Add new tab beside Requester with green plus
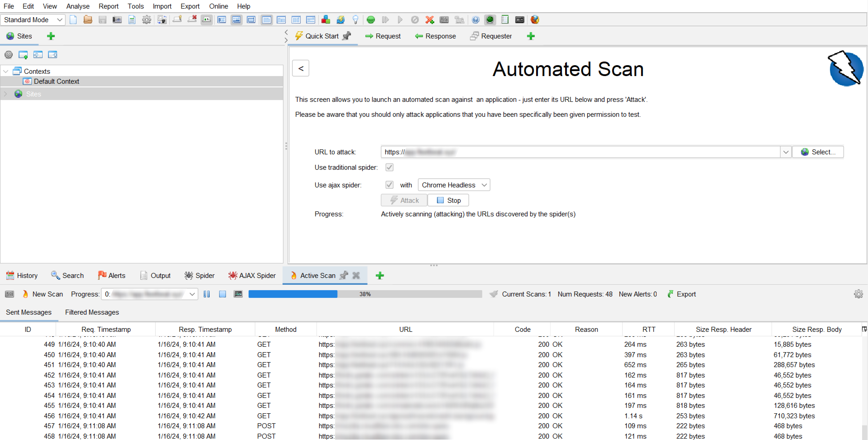 [531, 36]
